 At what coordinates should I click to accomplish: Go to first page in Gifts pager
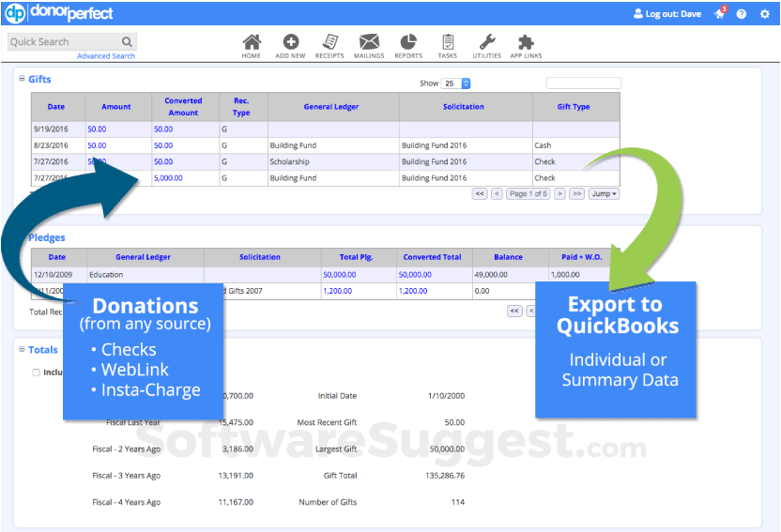(x=479, y=193)
